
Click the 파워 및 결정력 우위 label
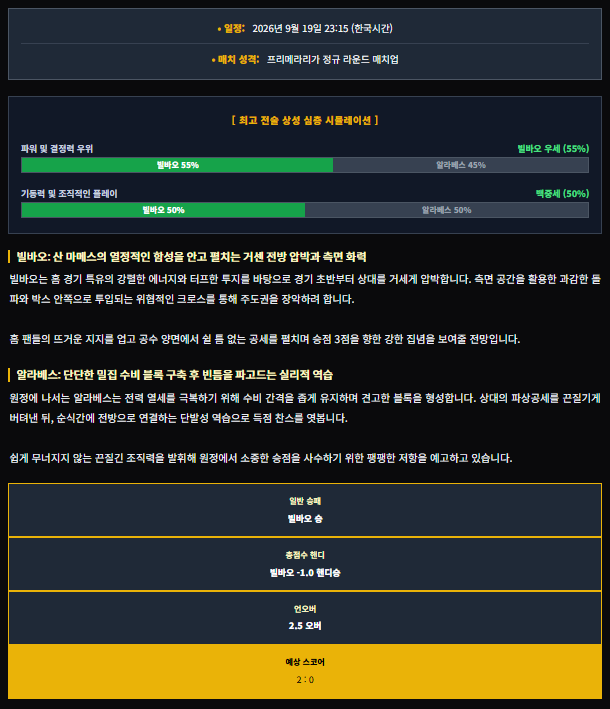click(57, 149)
